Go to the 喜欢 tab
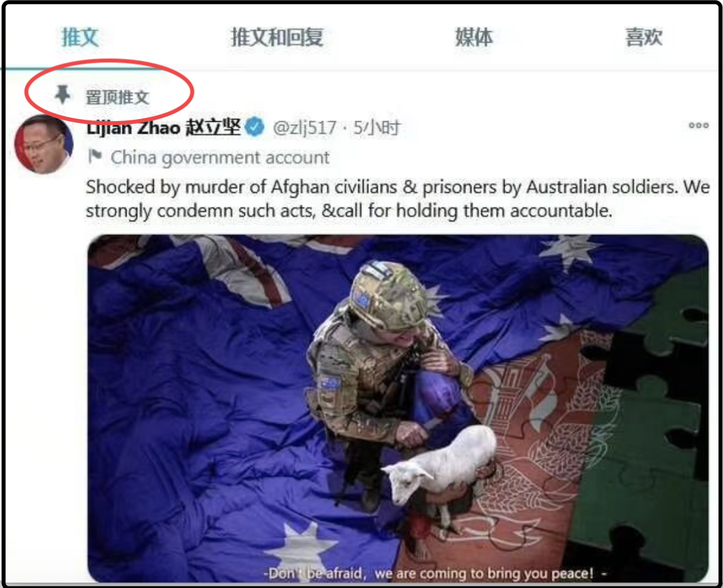 644,37
